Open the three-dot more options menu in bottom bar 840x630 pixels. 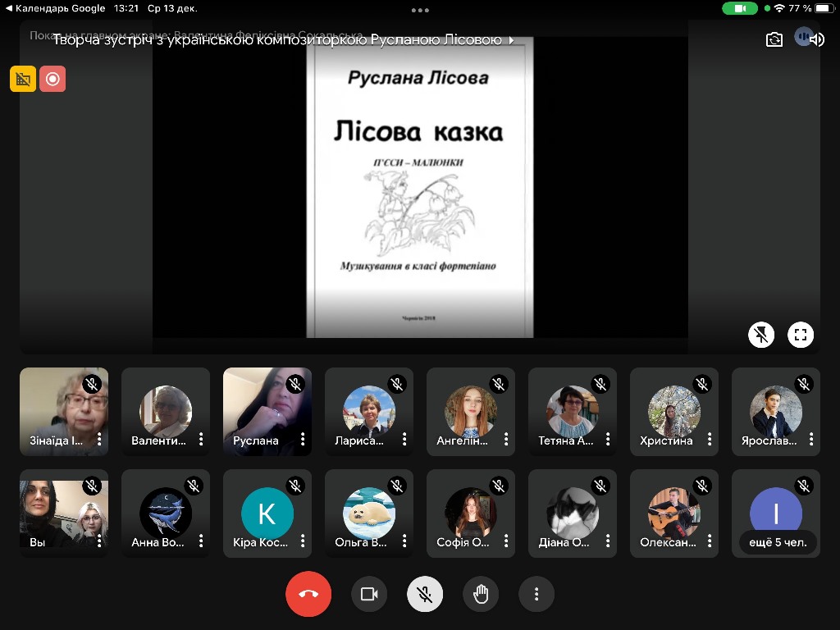point(536,594)
